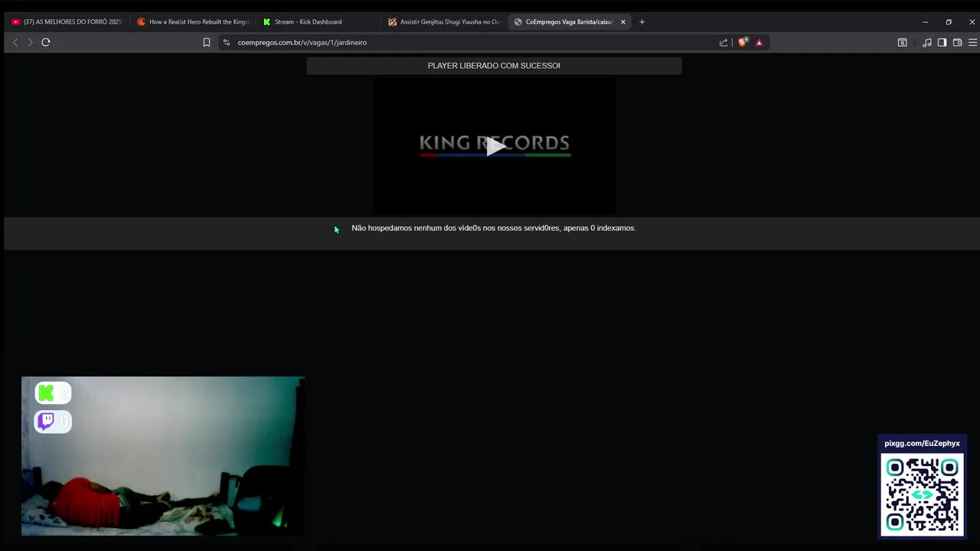Viewport: 980px width, 551px height.
Task: Open the browser hamburger menu
Action: click(x=973, y=42)
